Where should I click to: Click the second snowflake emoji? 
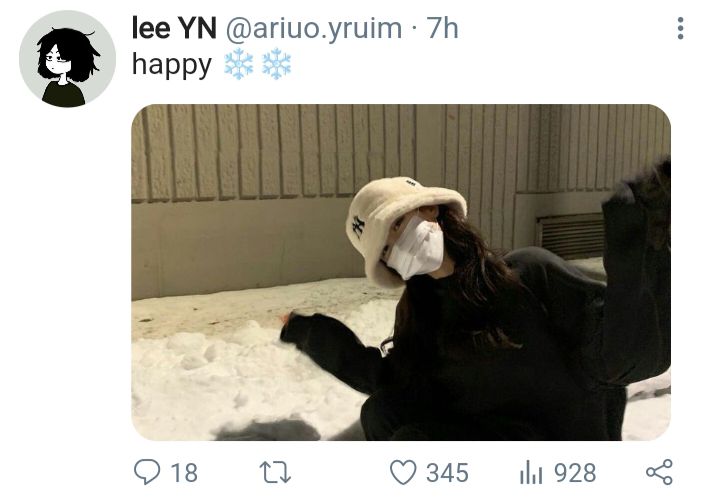tap(276, 64)
